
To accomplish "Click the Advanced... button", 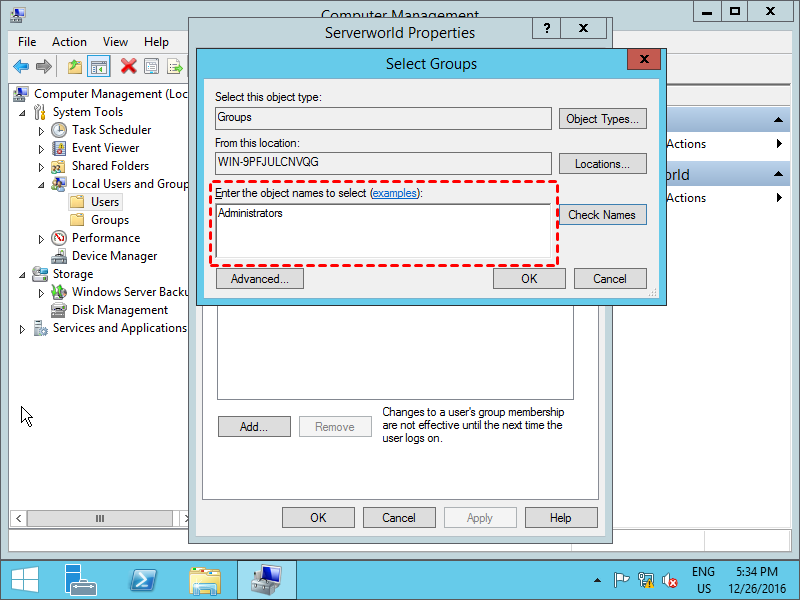I will [259, 279].
